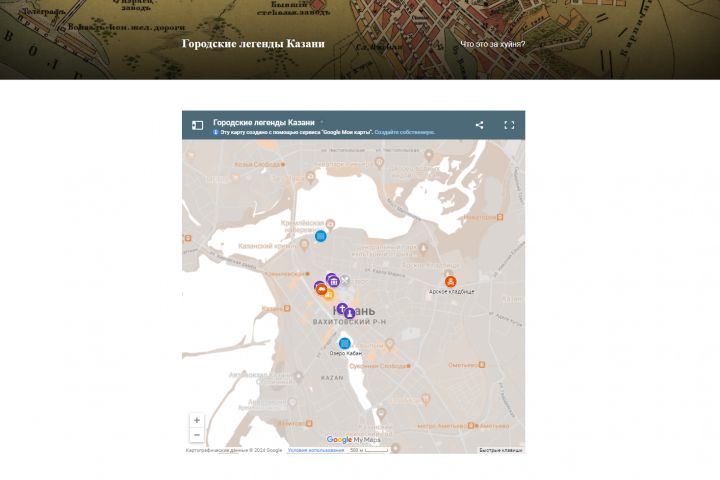Click the 'Казанский кремль' place pin
The height and width of the screenshot is (480, 720).
coord(304,244)
